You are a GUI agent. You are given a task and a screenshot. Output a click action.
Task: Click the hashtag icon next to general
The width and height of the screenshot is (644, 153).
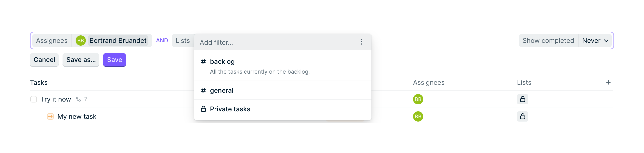tap(203, 90)
